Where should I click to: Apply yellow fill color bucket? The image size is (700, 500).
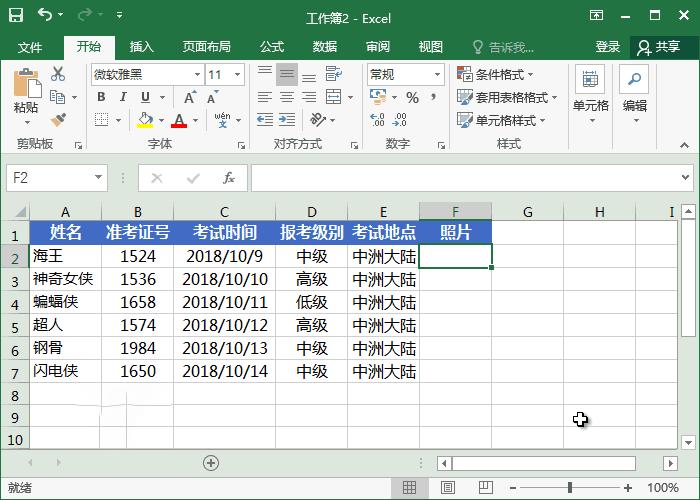click(x=145, y=120)
